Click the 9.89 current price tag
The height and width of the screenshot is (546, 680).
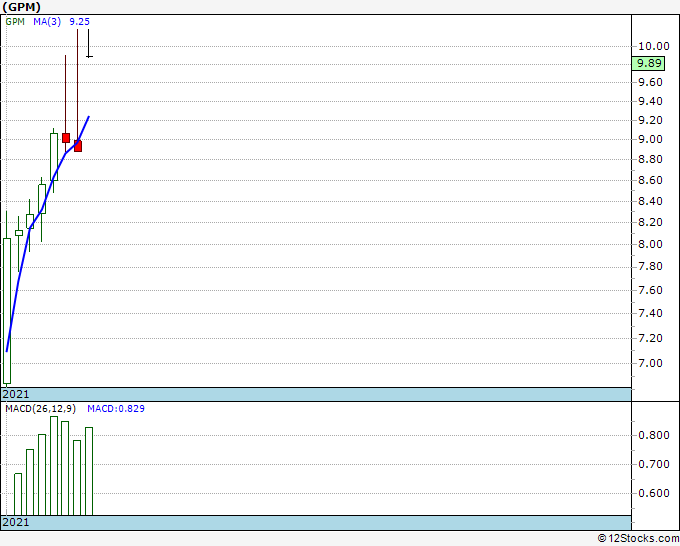click(648, 63)
